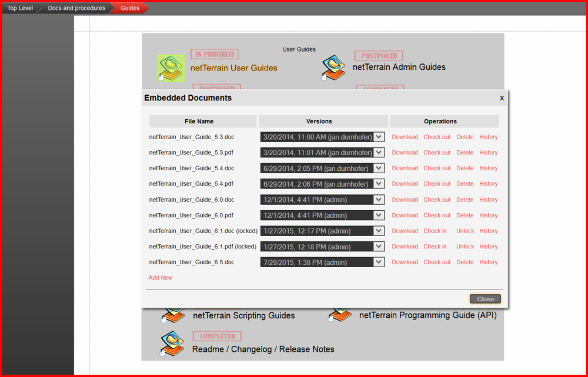588x377 pixels.
Task: Select the IN PROGRESS status stamp
Action: [214, 53]
